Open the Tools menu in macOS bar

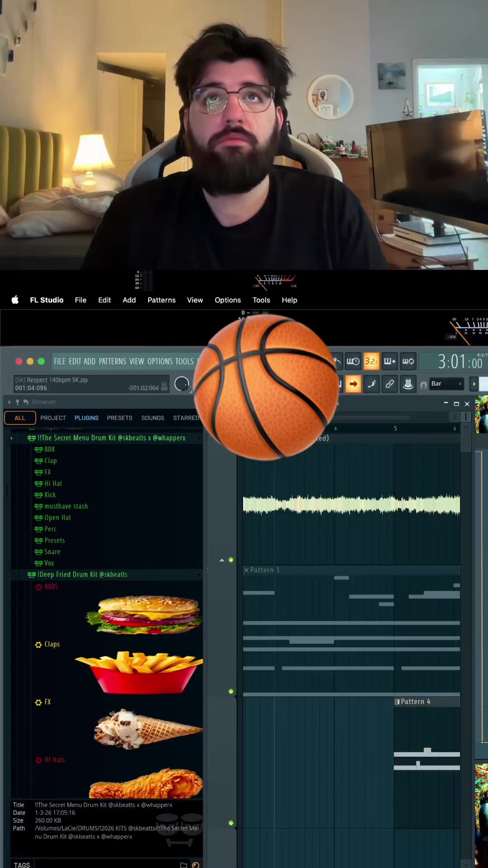point(261,300)
